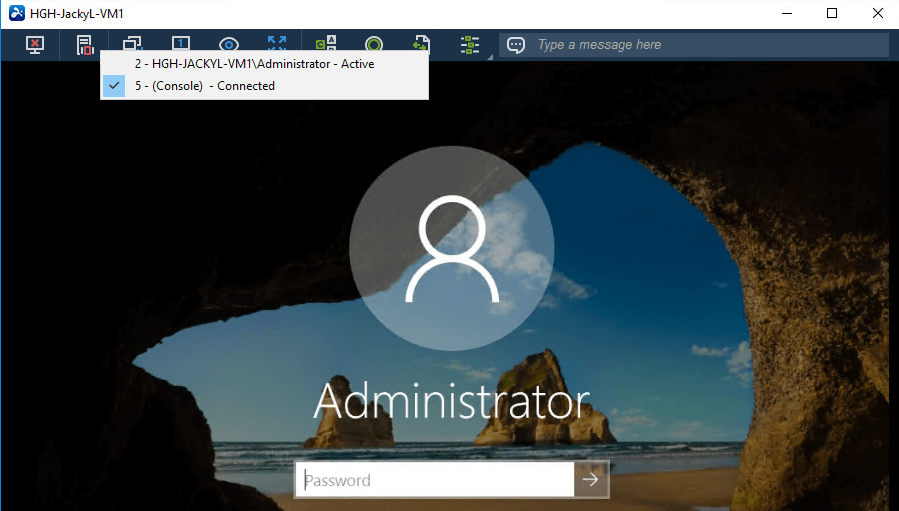Click the multi-window display icon
Image resolution: width=899 pixels, height=511 pixels.
(132, 44)
